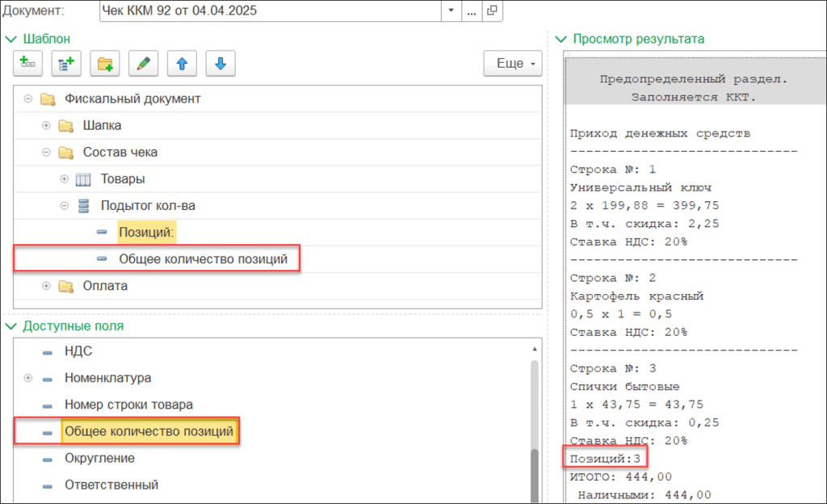Click the ellipsis select button for Document
Viewport: 827px width, 504px height.
pyautogui.click(x=472, y=11)
